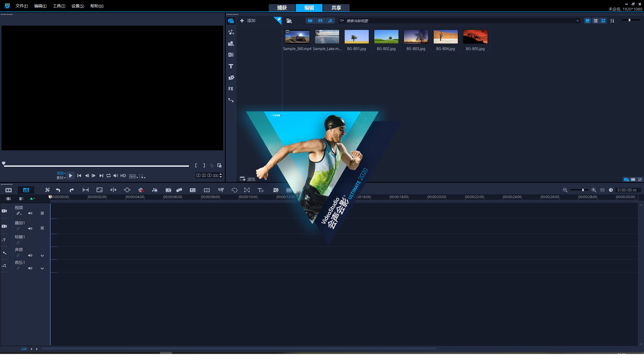644x362 pixels.
Task: Open the sort clips in library menu
Action: tap(612, 21)
